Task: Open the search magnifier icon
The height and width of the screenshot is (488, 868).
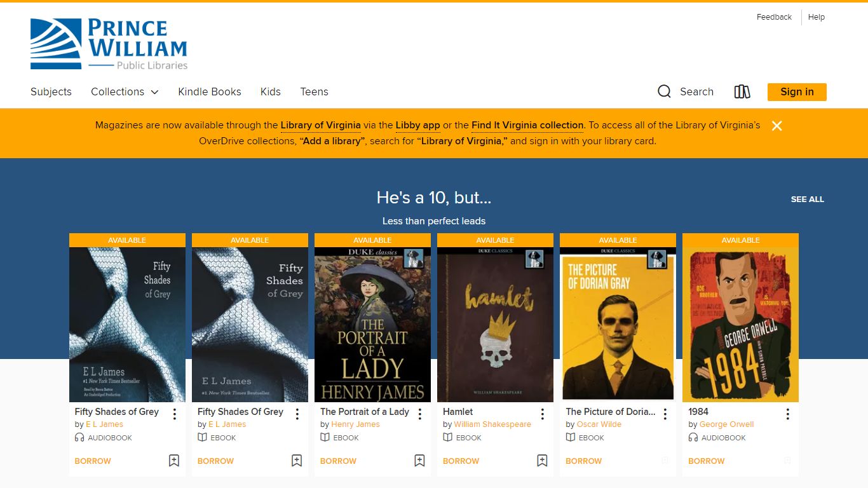Action: (x=664, y=91)
